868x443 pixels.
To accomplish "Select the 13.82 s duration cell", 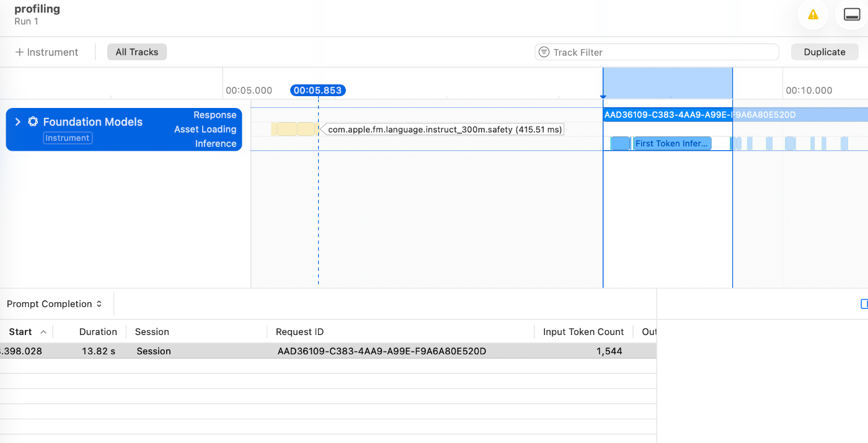I will [99, 351].
